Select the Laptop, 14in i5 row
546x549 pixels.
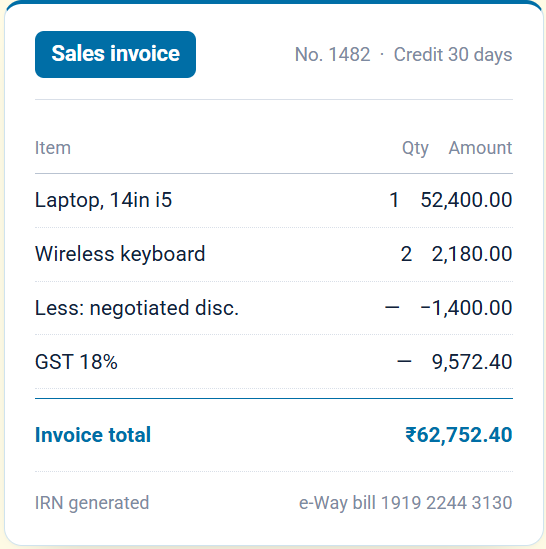pos(274,200)
